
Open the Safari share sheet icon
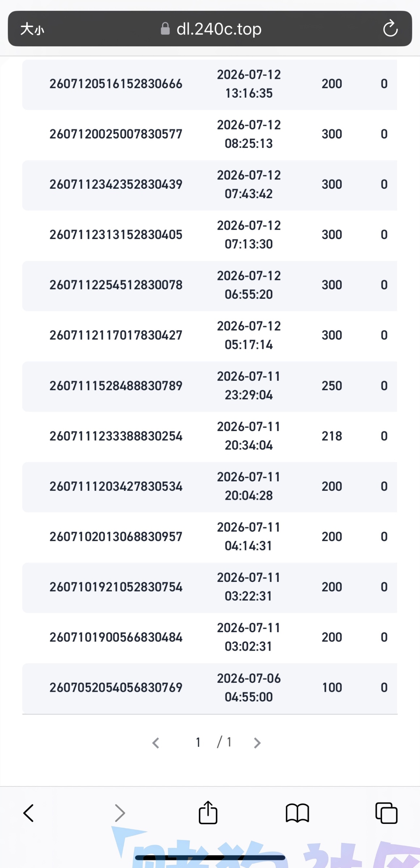click(x=208, y=812)
